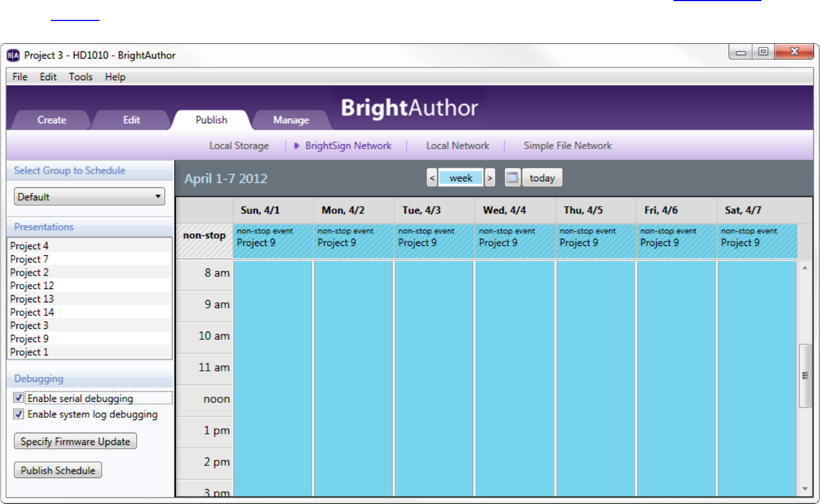Select Project 9 in Presentations list
This screenshot has width=820, height=504.
[90, 338]
